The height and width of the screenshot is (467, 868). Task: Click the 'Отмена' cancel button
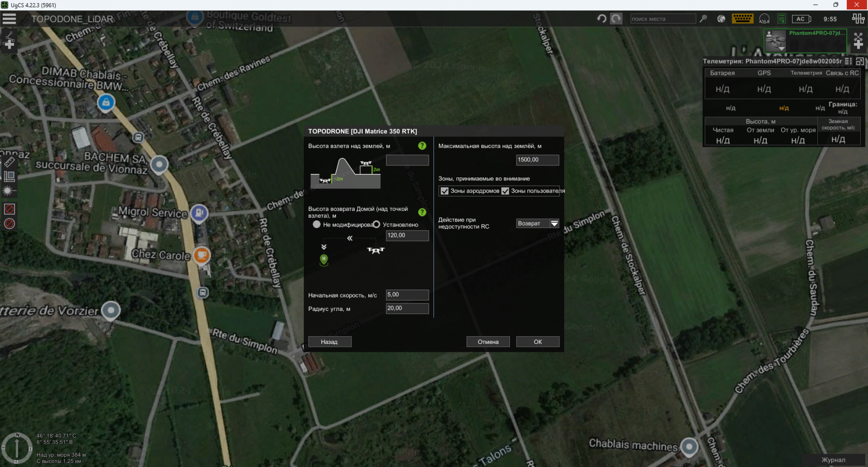[x=488, y=342]
